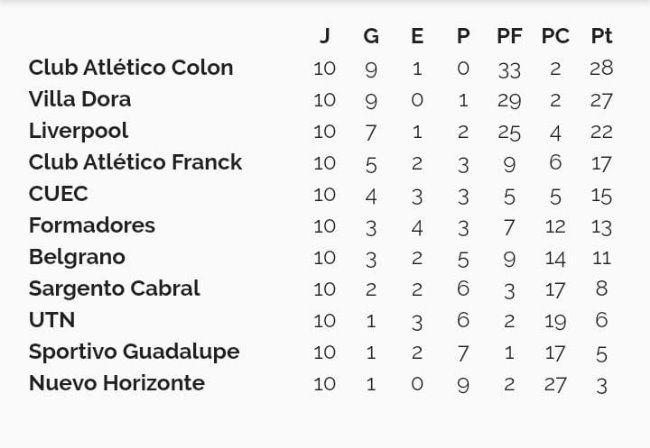Select the Belgrano team name
Screen dimensions: 650x448
(77, 257)
